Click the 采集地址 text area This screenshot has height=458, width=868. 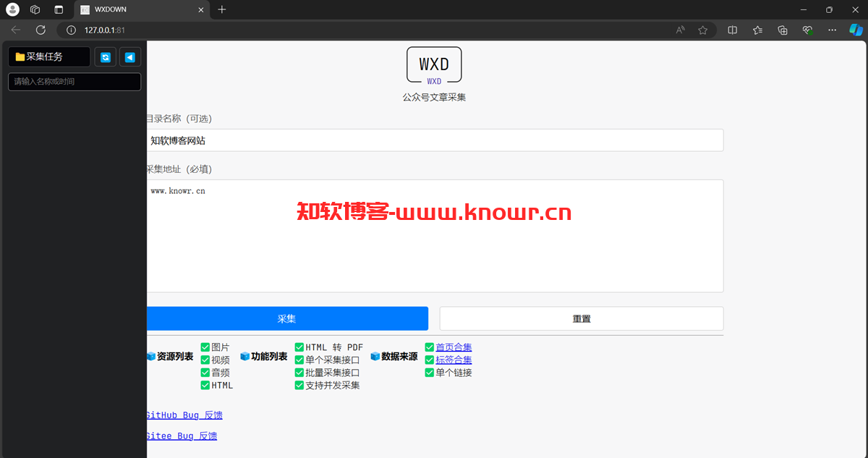coord(435,236)
